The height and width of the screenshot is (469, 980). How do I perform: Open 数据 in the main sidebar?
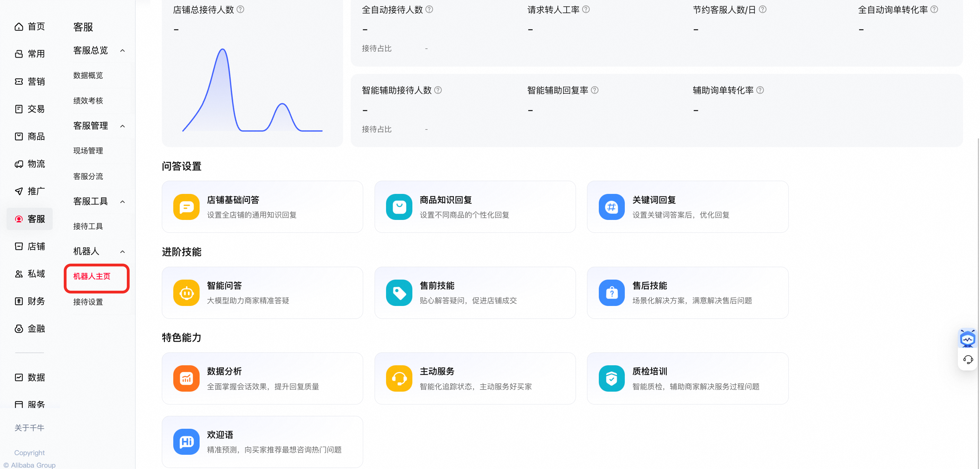click(30, 377)
